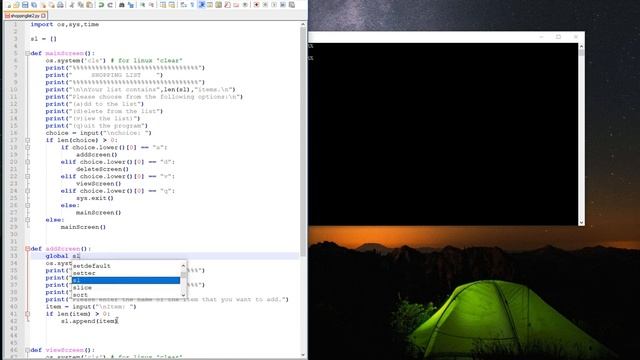Open the user defined language icon

click(209, 5)
